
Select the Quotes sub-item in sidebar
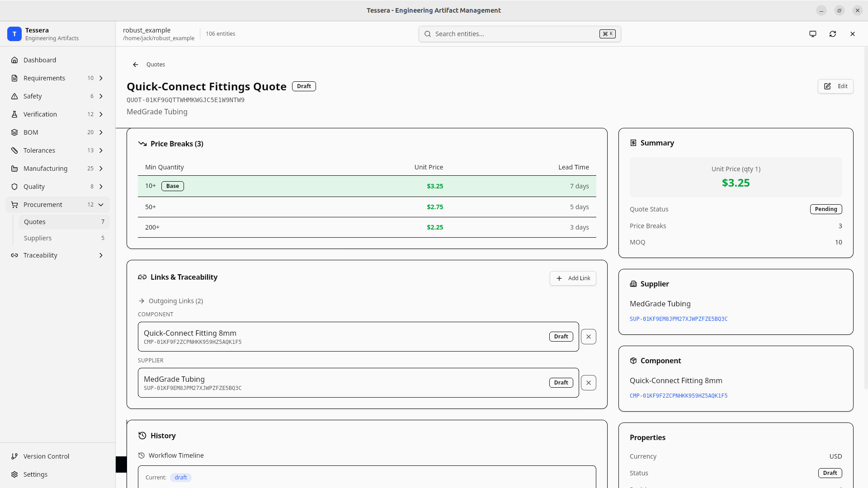pos(35,222)
